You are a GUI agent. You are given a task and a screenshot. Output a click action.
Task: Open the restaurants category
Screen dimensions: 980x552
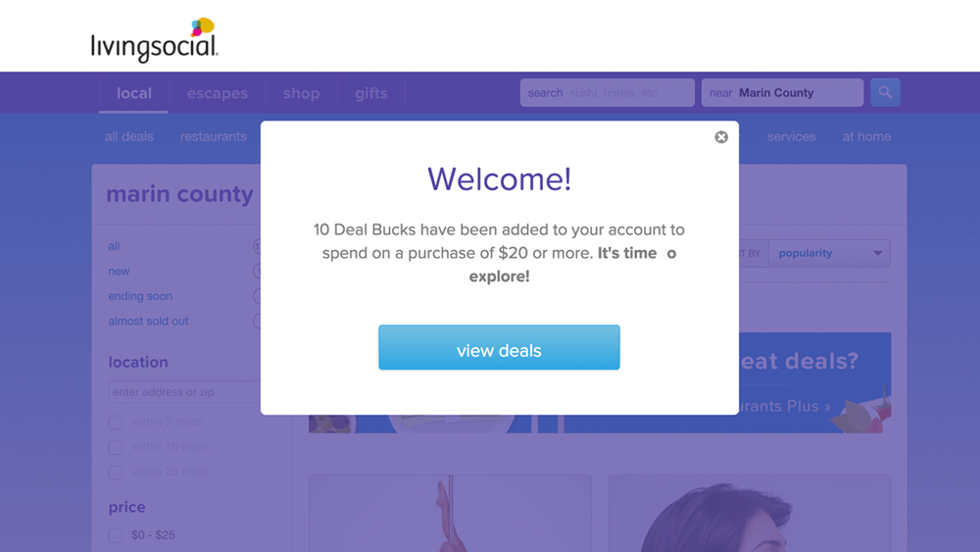(214, 136)
